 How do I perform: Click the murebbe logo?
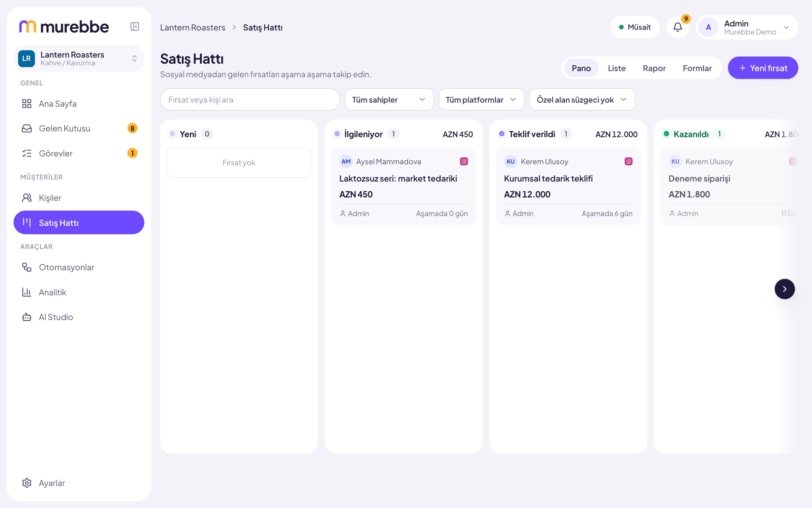(64, 26)
